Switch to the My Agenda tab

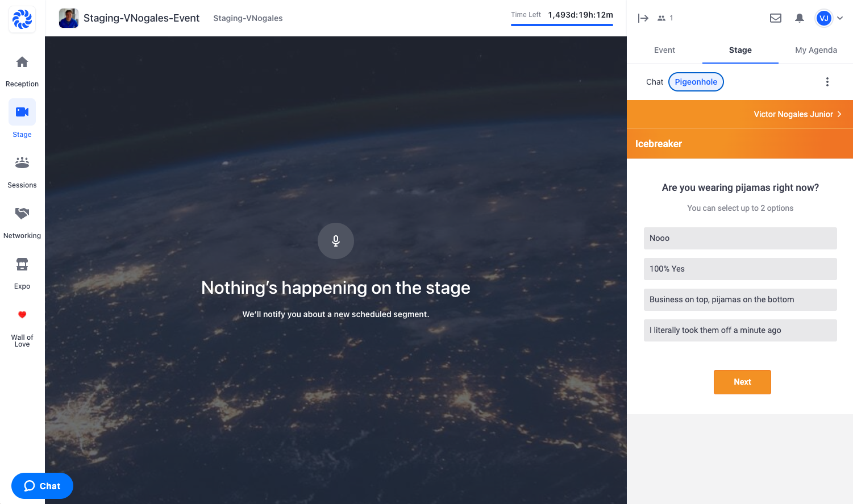pos(816,50)
